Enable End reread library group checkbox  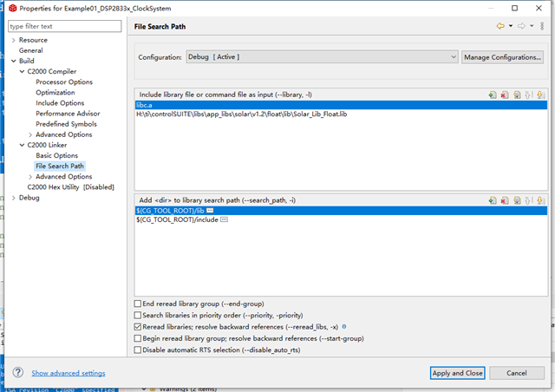pyautogui.click(x=139, y=304)
